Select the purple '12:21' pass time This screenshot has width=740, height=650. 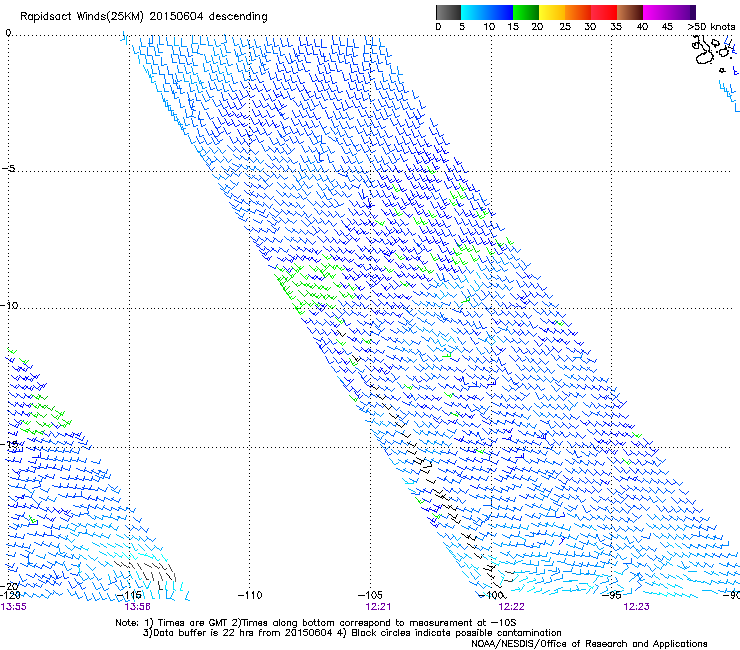click(378, 607)
